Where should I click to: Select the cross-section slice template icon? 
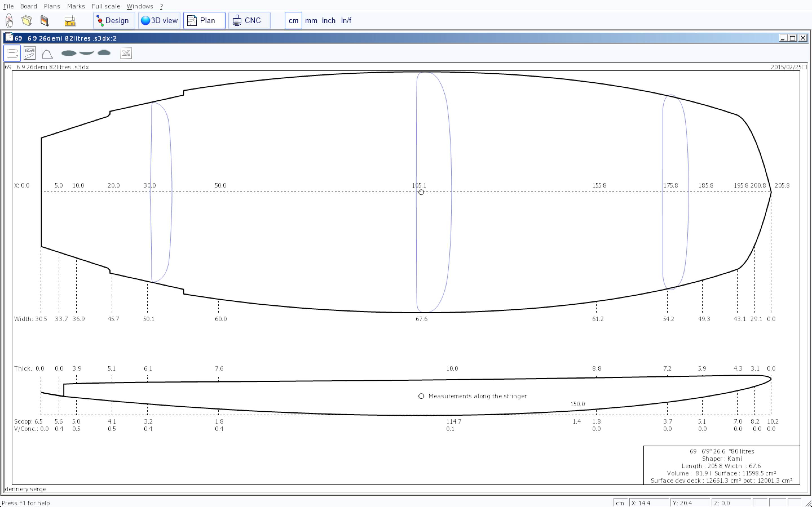click(x=104, y=53)
